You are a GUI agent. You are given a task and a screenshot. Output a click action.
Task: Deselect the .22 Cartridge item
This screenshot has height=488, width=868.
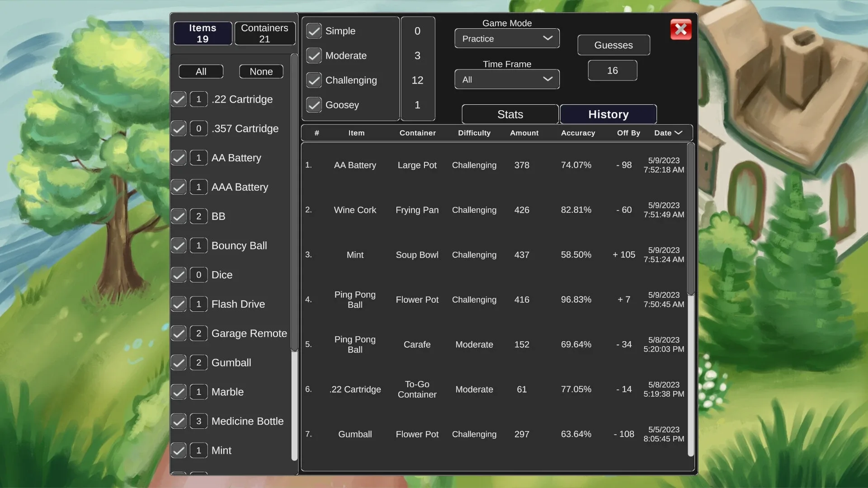tap(179, 99)
